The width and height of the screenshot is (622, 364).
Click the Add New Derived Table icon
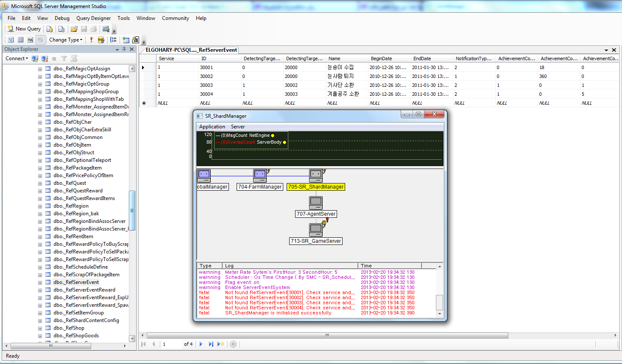click(x=136, y=40)
